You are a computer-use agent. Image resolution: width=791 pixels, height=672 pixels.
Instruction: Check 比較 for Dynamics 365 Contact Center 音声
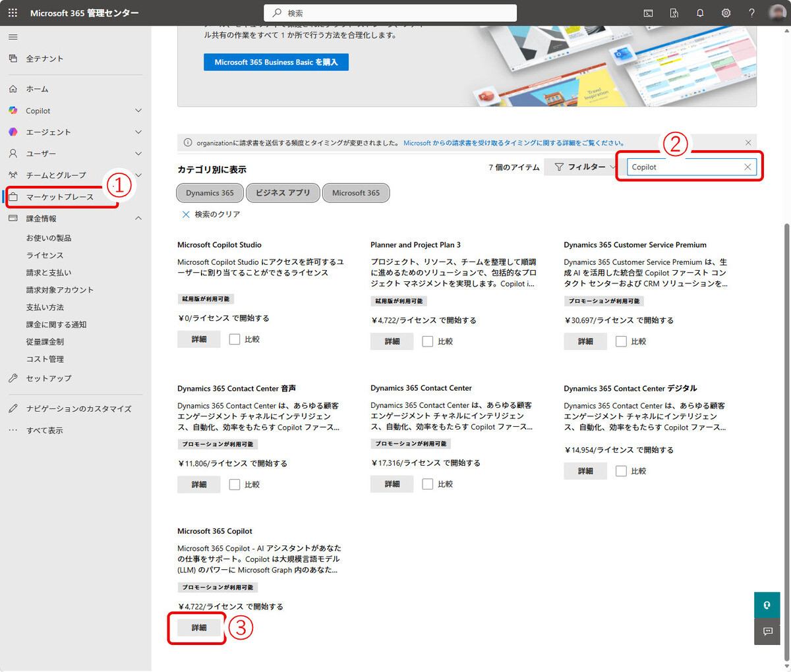(235, 484)
